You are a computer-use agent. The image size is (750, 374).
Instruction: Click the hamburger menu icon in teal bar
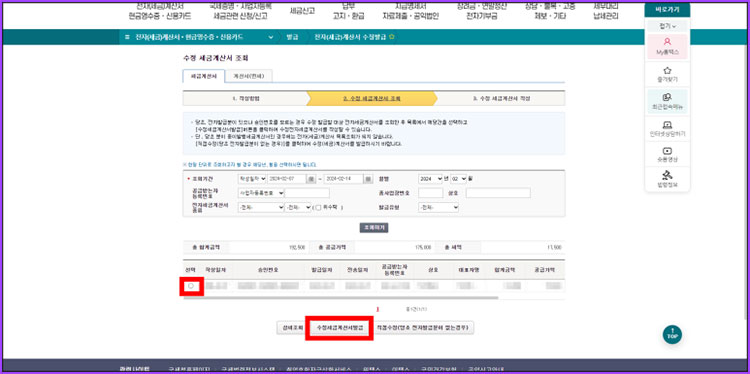pyautogui.click(x=127, y=37)
